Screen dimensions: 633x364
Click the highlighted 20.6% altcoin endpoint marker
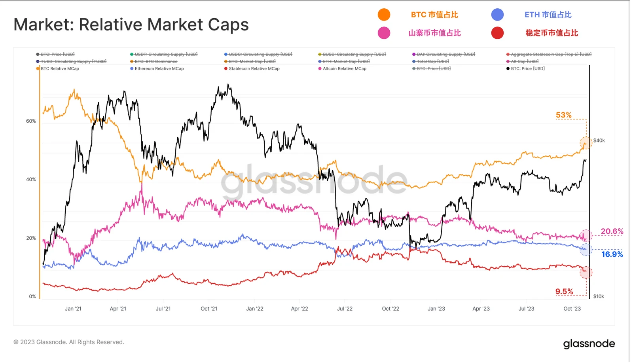pos(586,236)
